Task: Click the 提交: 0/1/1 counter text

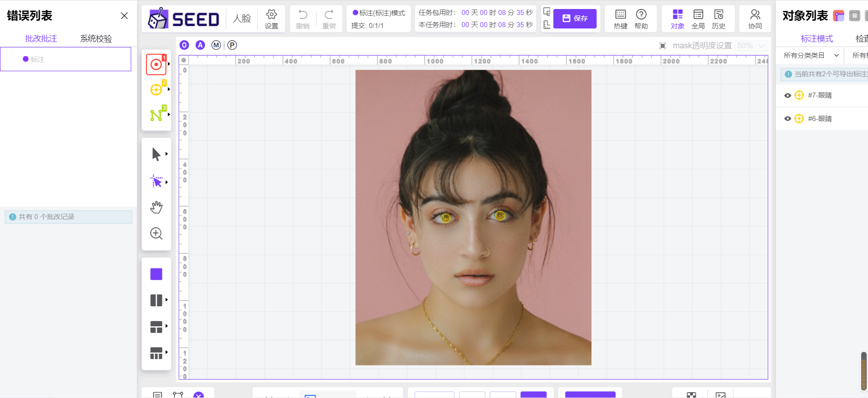Action: [368, 26]
